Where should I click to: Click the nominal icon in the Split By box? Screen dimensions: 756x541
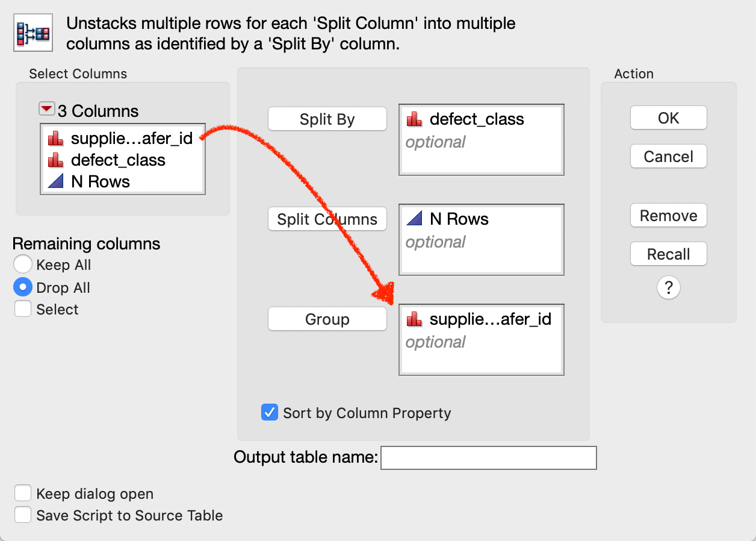(x=415, y=119)
